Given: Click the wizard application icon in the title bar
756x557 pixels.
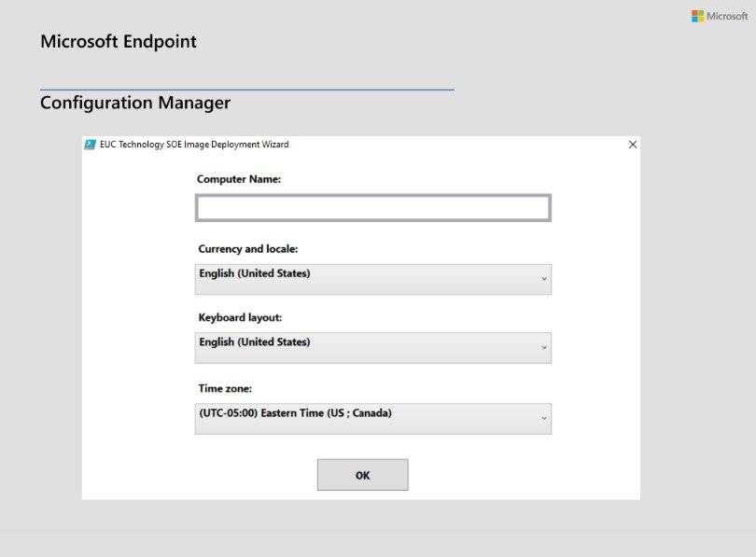Looking at the screenshot, I should [x=91, y=145].
